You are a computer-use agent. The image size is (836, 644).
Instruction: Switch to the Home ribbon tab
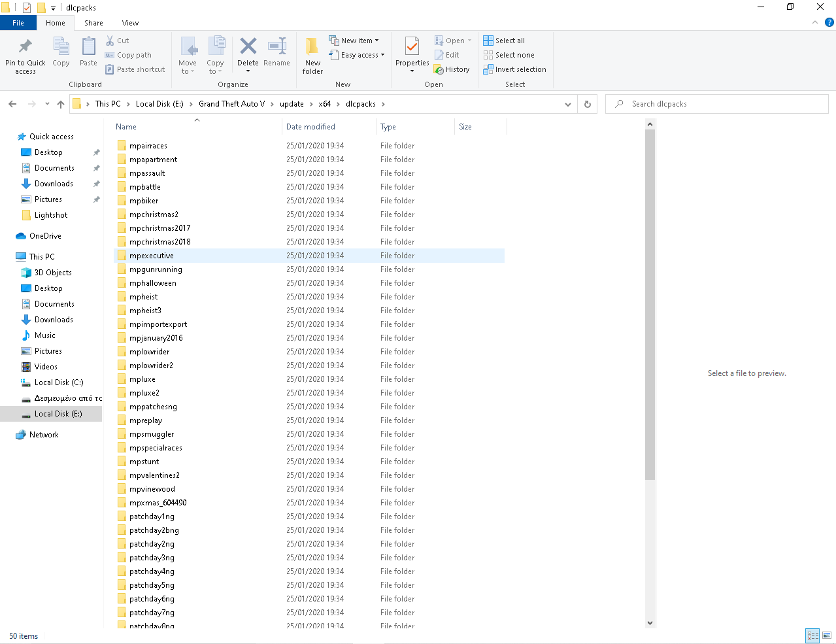click(x=56, y=23)
